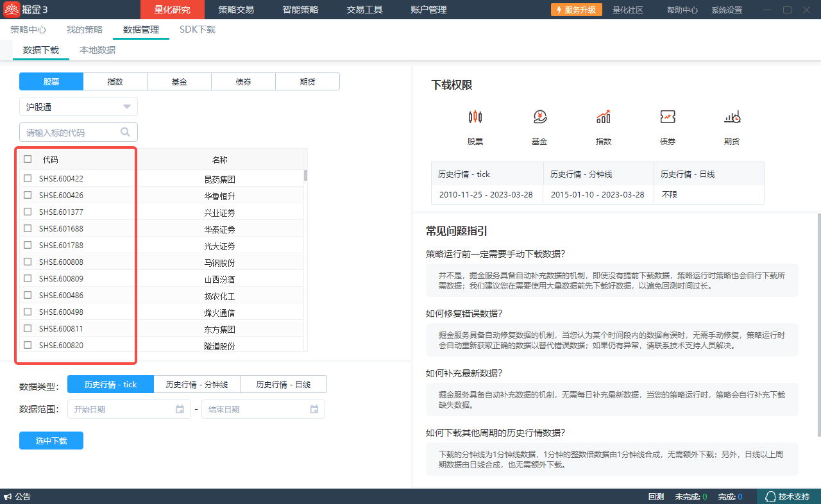Click the 掘金3 app logo
This screenshot has width=821, height=504.
[x=12, y=10]
